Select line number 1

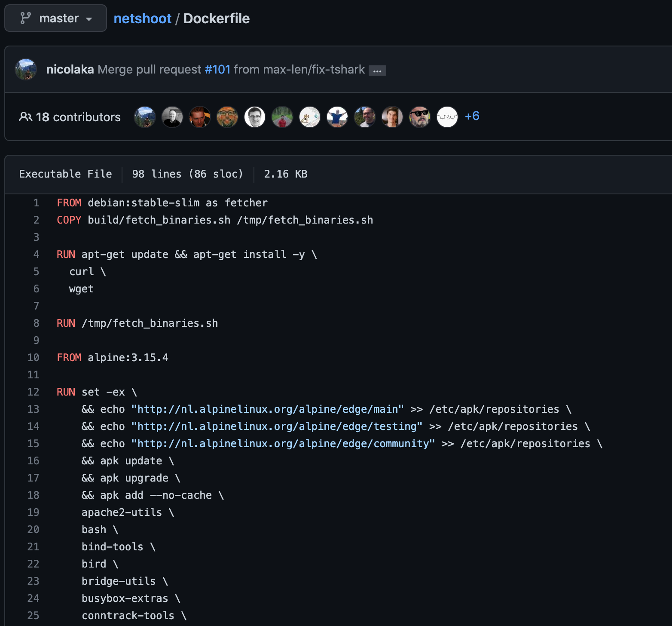point(37,203)
